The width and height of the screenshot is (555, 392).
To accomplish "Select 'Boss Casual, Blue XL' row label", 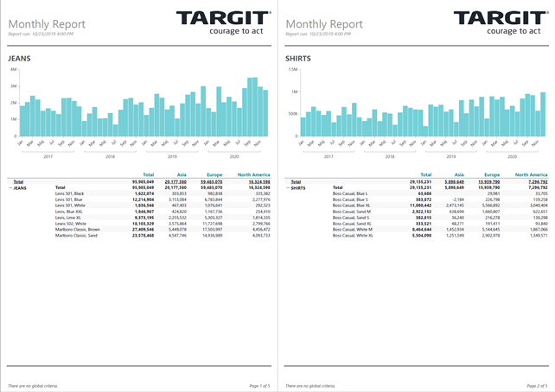I will pyautogui.click(x=351, y=205).
